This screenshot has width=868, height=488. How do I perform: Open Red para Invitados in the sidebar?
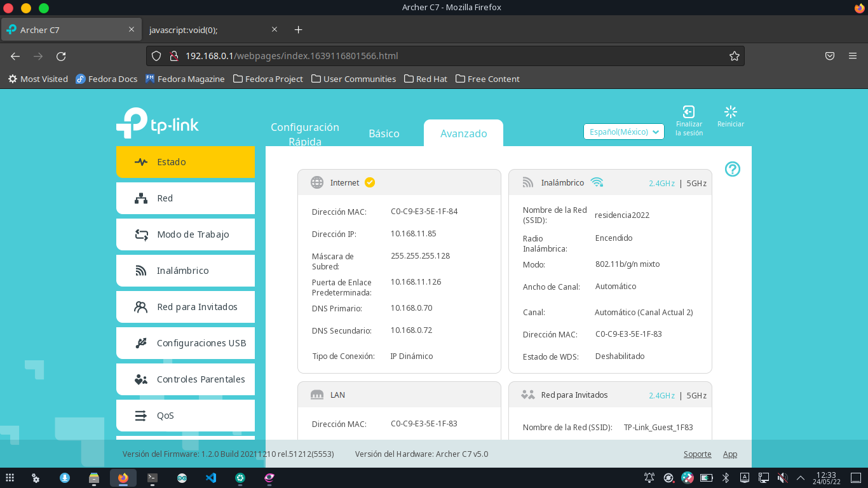(x=186, y=307)
